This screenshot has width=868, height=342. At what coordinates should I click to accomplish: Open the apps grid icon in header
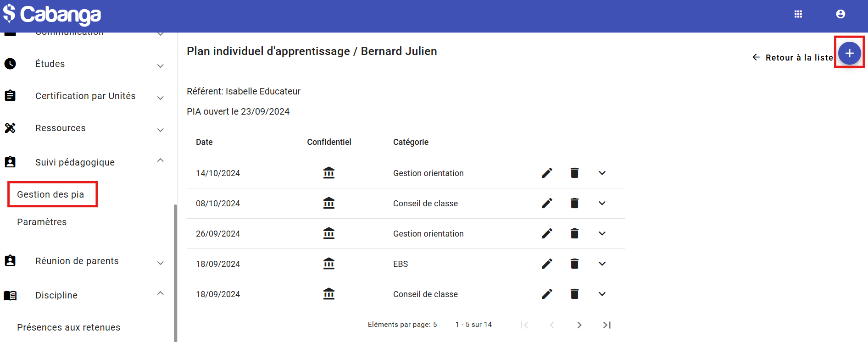pyautogui.click(x=798, y=14)
